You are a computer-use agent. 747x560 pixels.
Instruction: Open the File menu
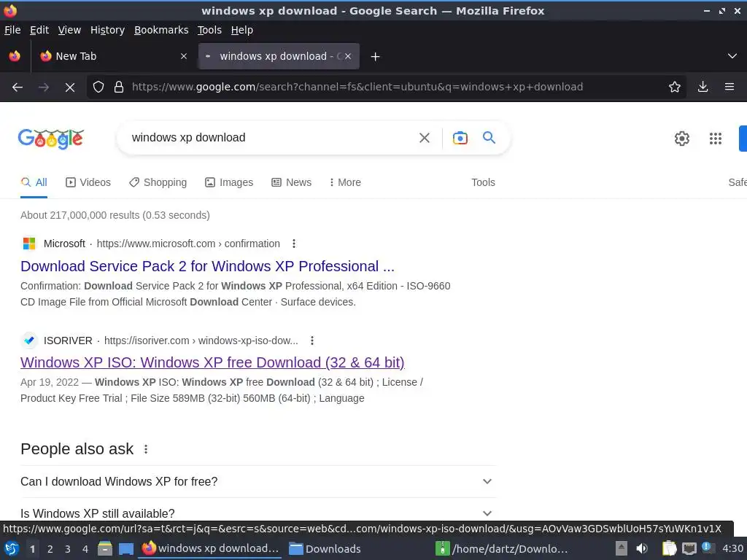click(12, 30)
